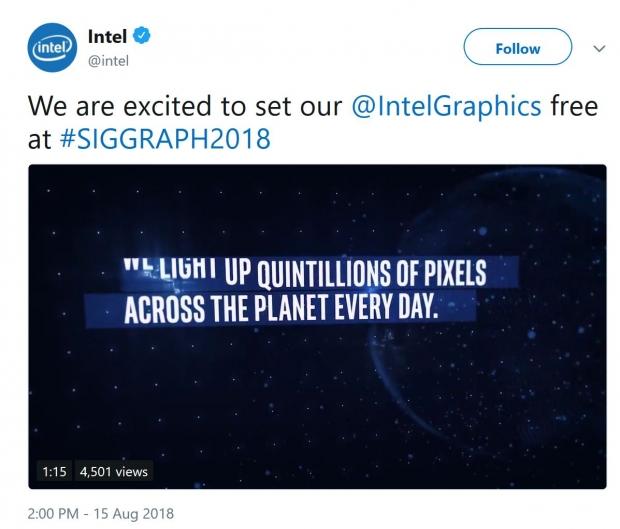Click the blue verified badge
This screenshot has width=620, height=529.
(142, 36)
